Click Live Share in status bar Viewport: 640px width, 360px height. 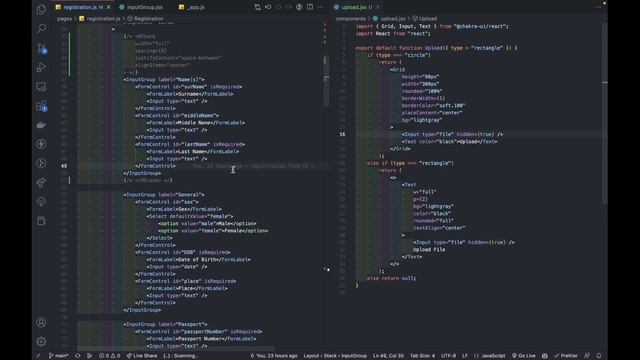(142, 356)
